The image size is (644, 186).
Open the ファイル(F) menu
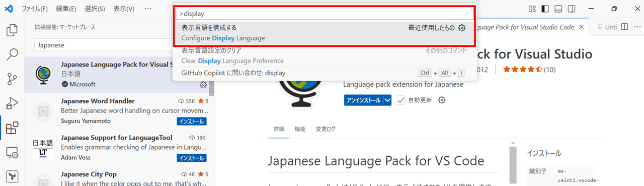point(35,9)
